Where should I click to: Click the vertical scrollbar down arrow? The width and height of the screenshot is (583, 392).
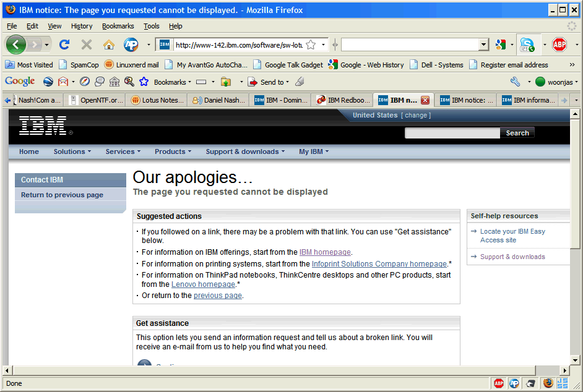(x=575, y=360)
